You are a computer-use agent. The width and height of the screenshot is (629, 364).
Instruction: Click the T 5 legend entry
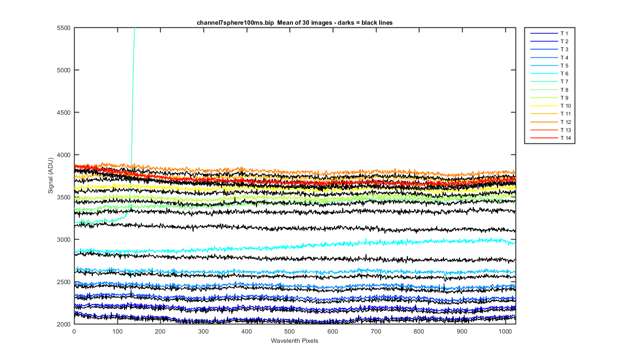550,66
